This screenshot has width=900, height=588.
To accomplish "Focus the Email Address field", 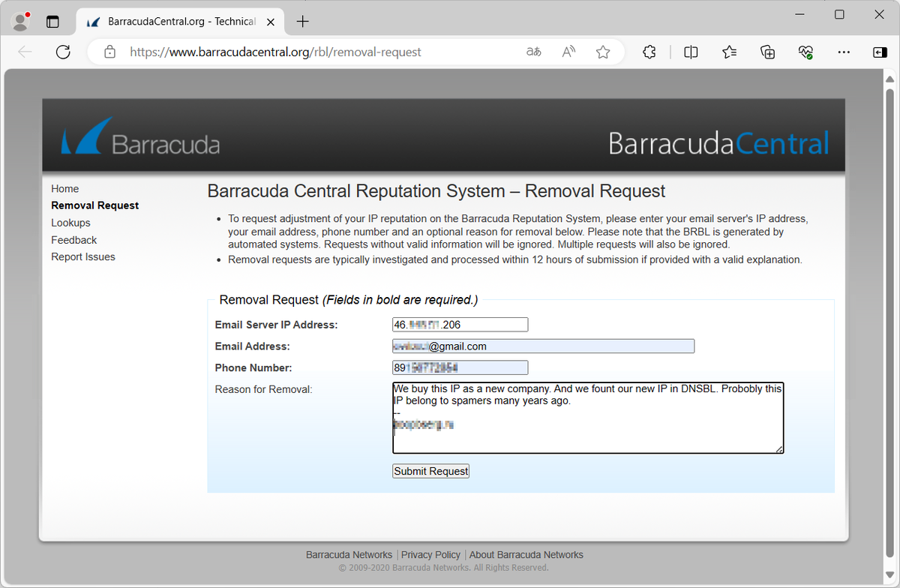I will (x=543, y=346).
